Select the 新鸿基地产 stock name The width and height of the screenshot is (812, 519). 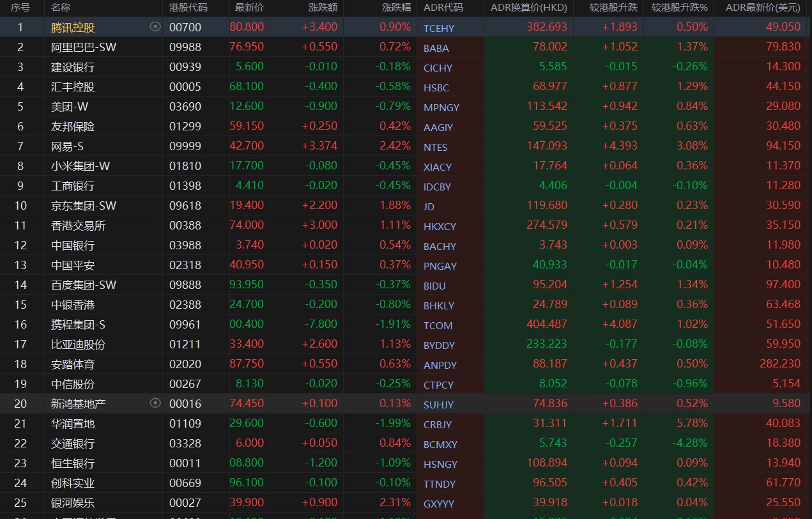[x=79, y=404]
